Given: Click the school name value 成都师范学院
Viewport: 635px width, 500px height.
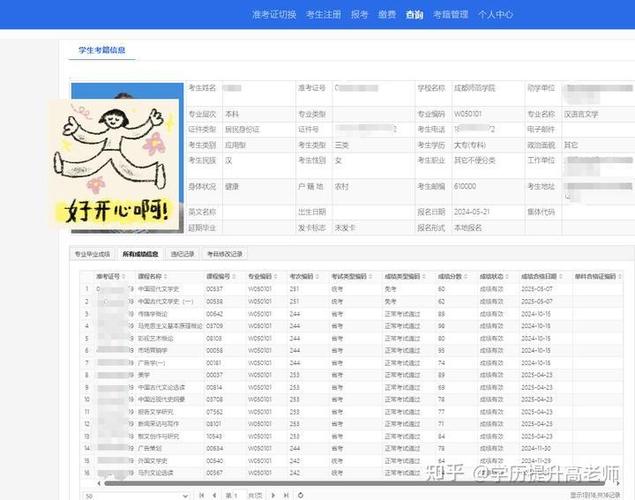Looking at the screenshot, I should coord(474,88).
